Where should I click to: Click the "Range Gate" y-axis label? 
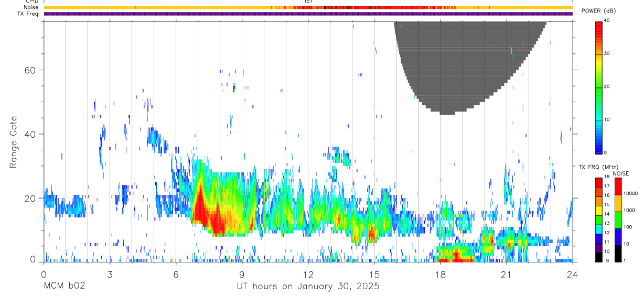click(x=13, y=142)
